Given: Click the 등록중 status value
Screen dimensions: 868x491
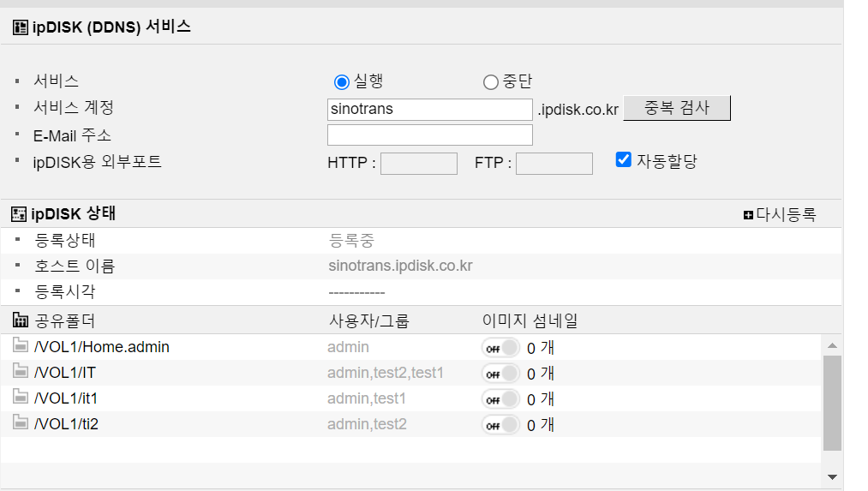Looking at the screenshot, I should tap(351, 240).
